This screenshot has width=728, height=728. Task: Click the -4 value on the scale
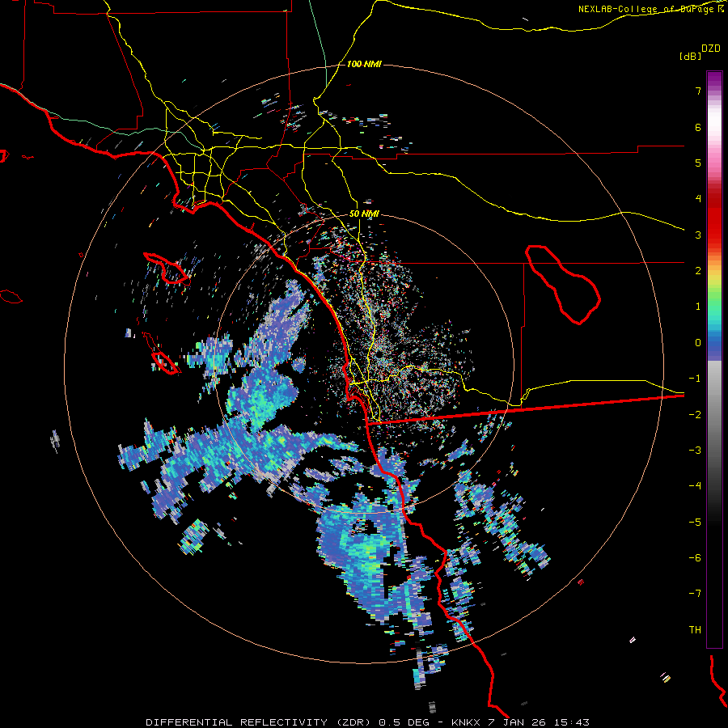695,485
